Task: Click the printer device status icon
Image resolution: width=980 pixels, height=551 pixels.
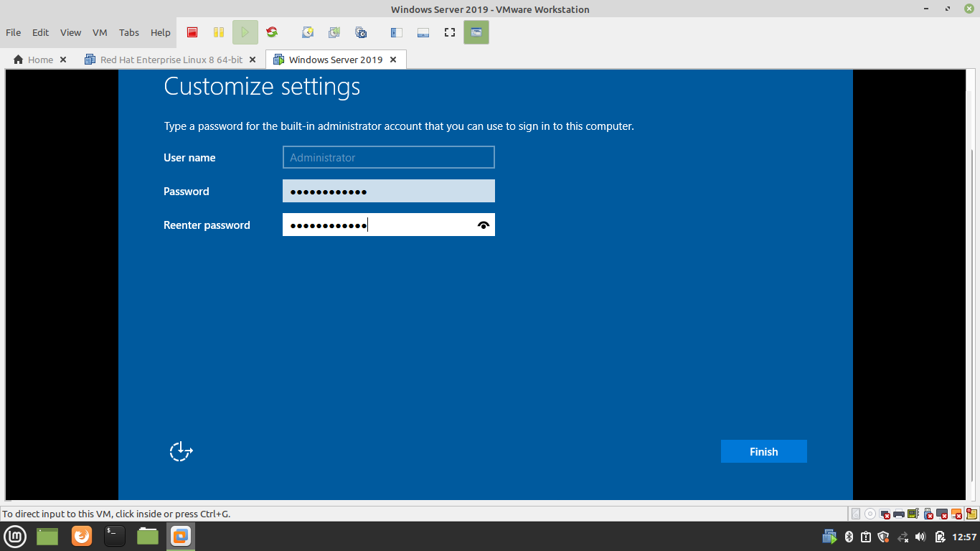Action: pos(899,514)
